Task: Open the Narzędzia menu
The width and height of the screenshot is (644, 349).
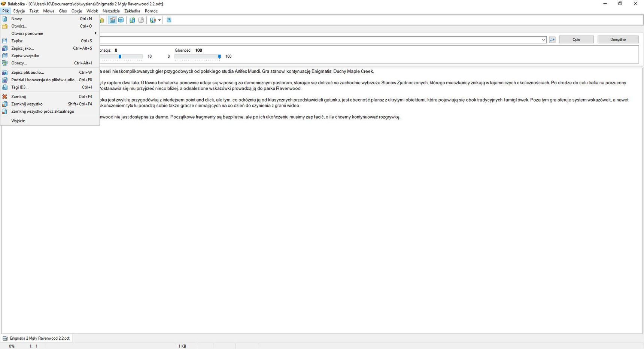Action: [111, 11]
